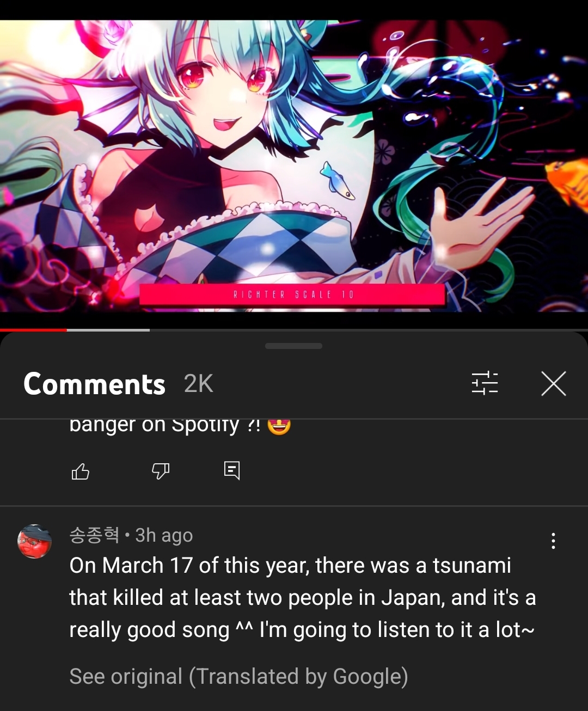Viewport: 588px width, 711px height.
Task: Tap the 3h ago timestamp
Action: tap(164, 536)
